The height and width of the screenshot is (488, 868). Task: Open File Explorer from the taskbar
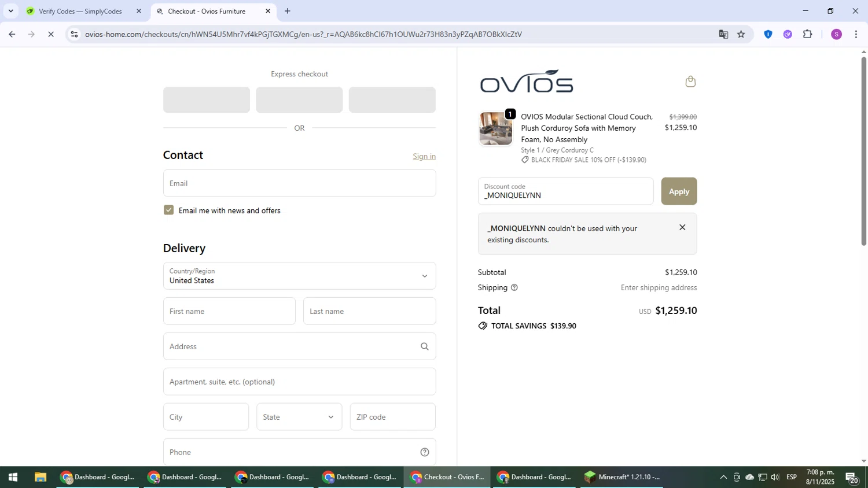(40, 477)
